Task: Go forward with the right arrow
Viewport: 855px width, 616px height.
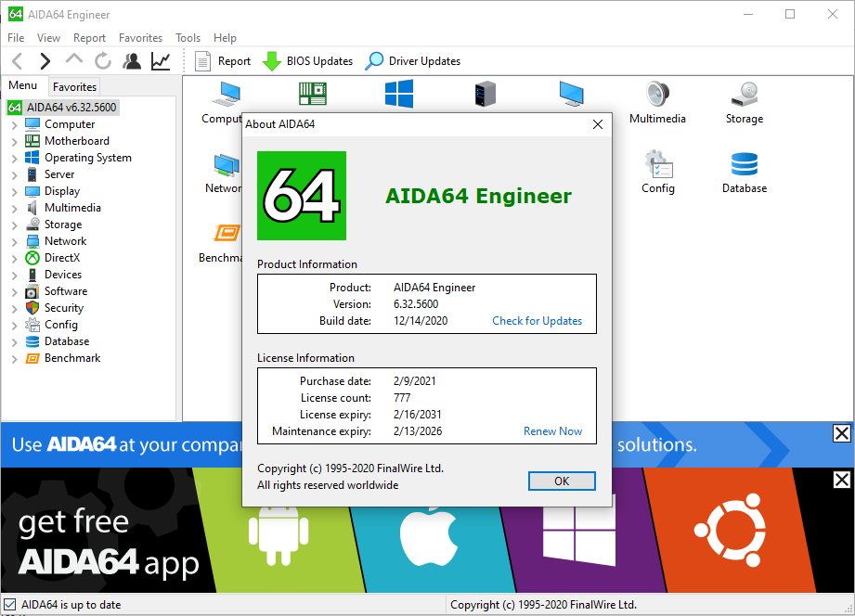Action: click(x=45, y=61)
